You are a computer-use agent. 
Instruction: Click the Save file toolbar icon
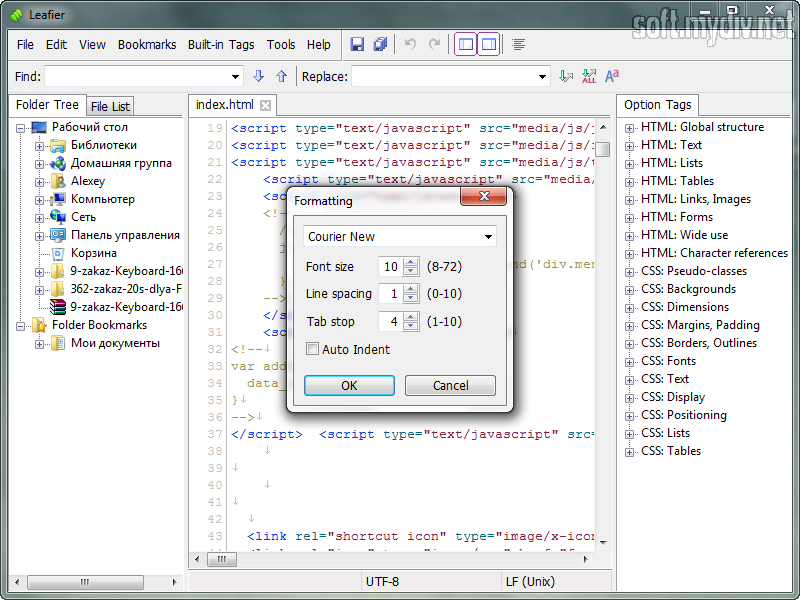[x=357, y=44]
